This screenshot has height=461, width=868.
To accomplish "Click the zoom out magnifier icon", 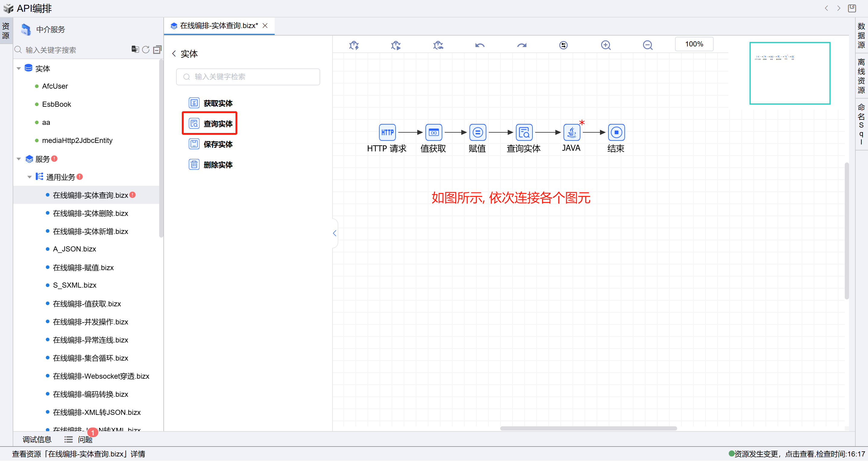I will pyautogui.click(x=647, y=45).
